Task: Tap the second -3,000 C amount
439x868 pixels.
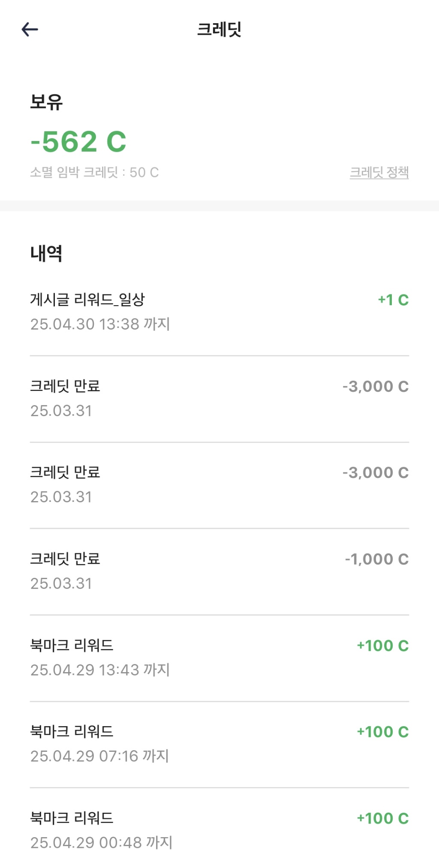Action: [x=375, y=473]
